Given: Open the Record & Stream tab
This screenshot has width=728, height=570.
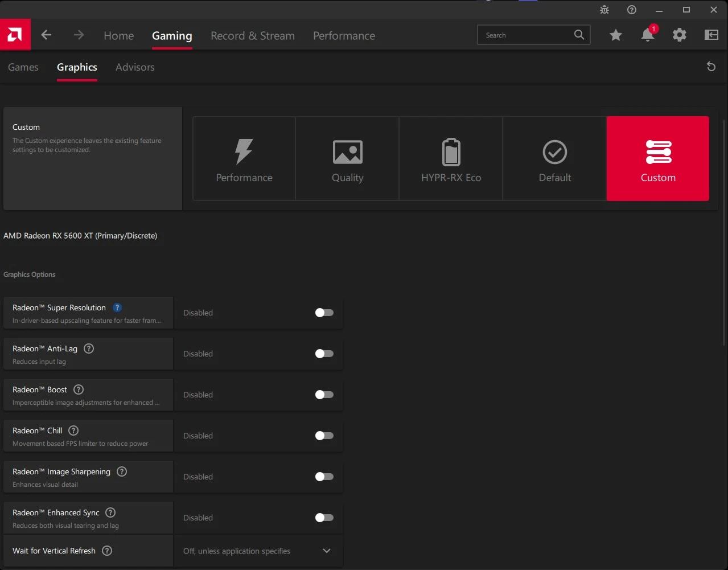Looking at the screenshot, I should [x=253, y=35].
